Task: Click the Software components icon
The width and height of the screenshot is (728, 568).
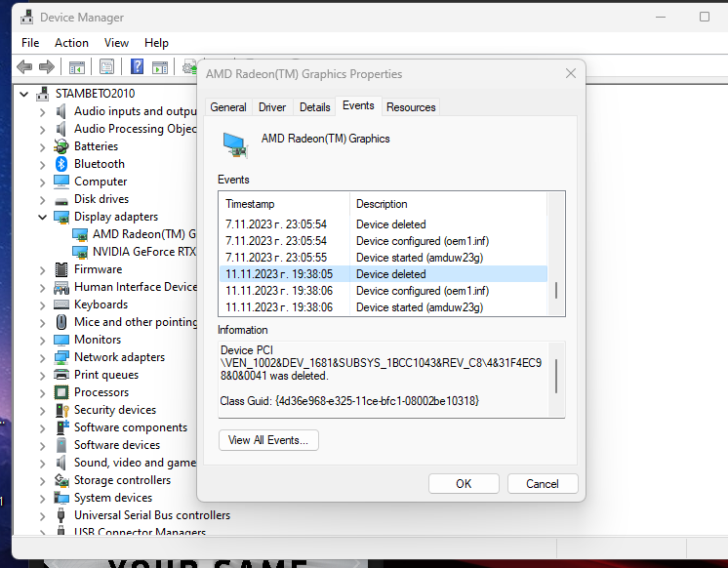Action: coord(62,427)
